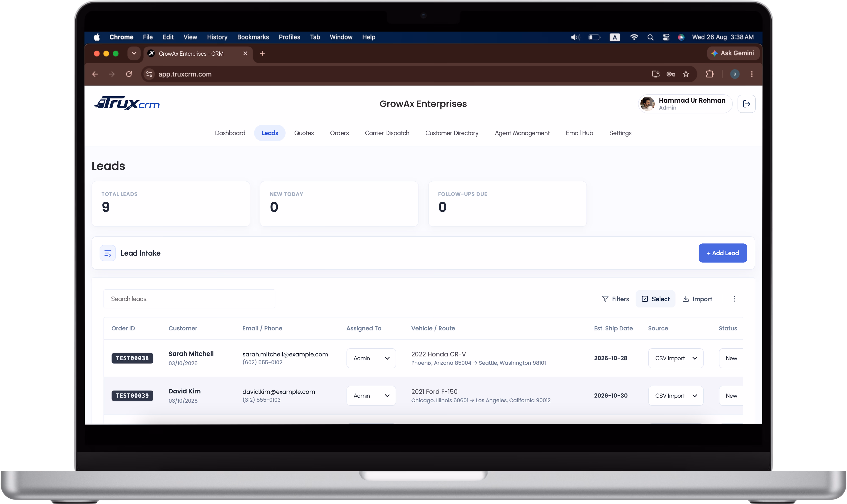Select the Customer Directory tab

click(451, 133)
